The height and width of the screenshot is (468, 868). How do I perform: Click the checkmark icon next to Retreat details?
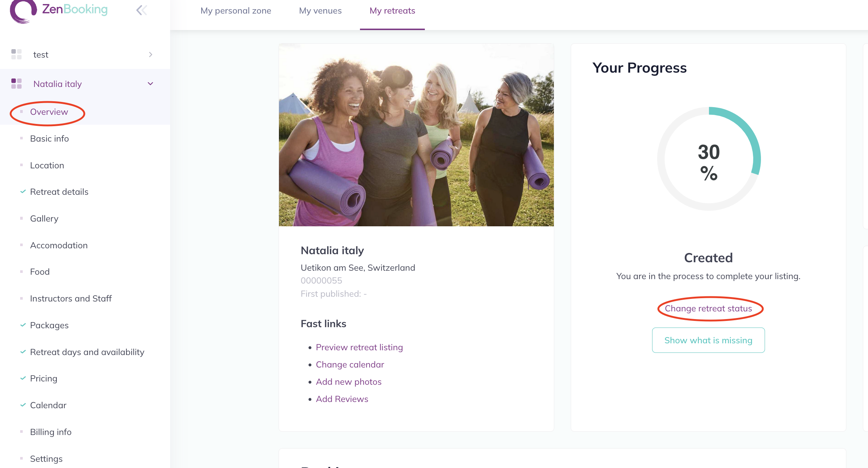coord(23,191)
